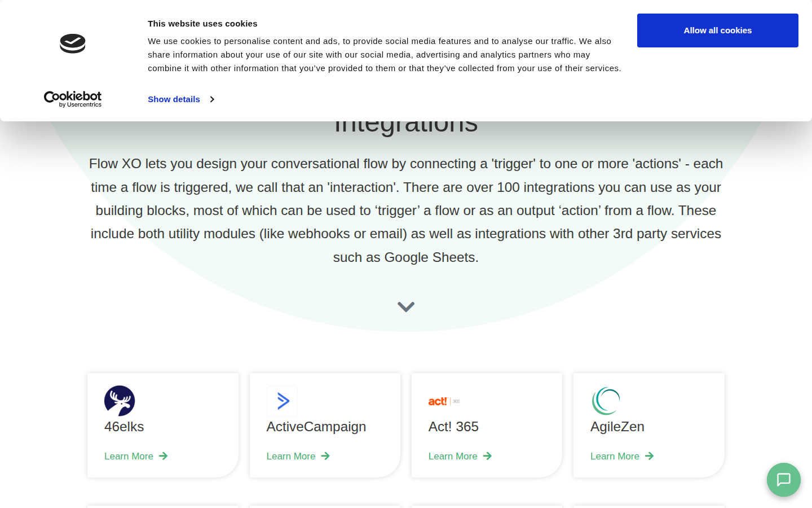Open the chat widget bubble

coord(783,480)
